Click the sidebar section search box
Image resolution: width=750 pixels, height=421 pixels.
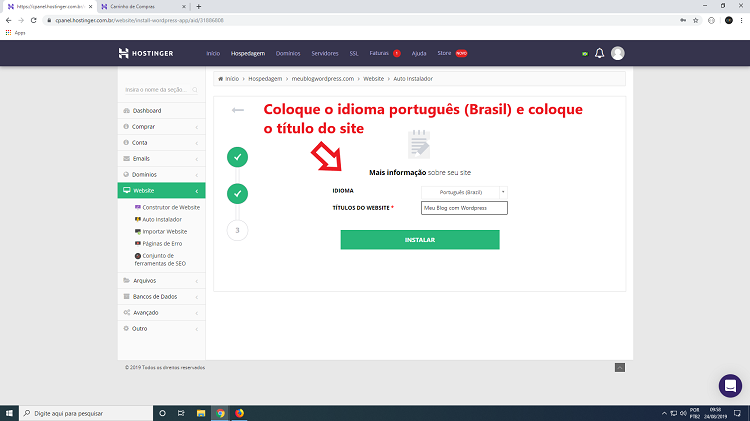point(161,90)
